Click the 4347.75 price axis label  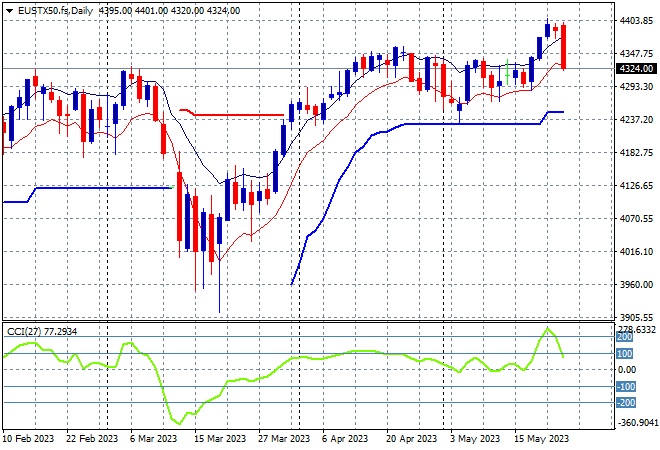(636, 53)
